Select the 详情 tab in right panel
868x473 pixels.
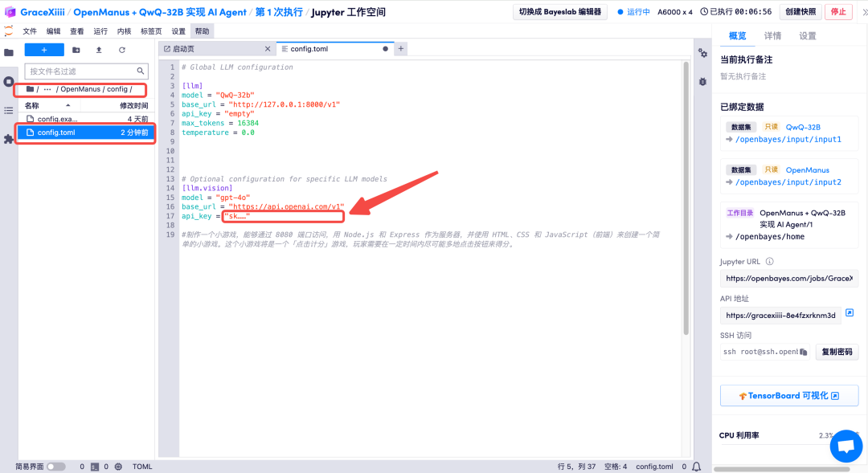click(773, 36)
